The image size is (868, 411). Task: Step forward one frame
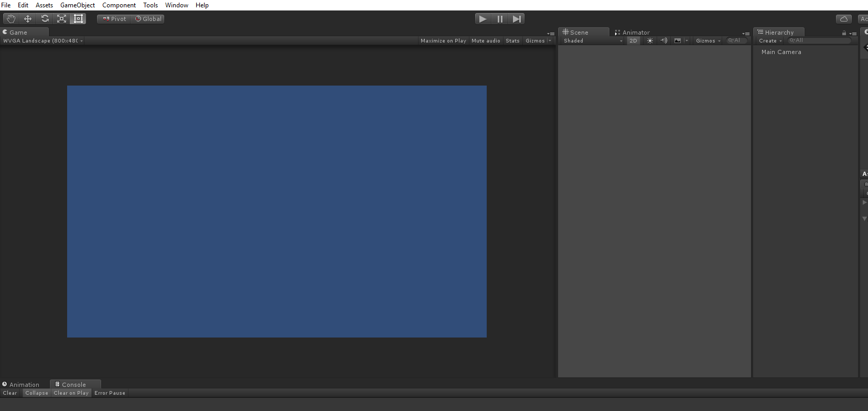click(x=517, y=19)
